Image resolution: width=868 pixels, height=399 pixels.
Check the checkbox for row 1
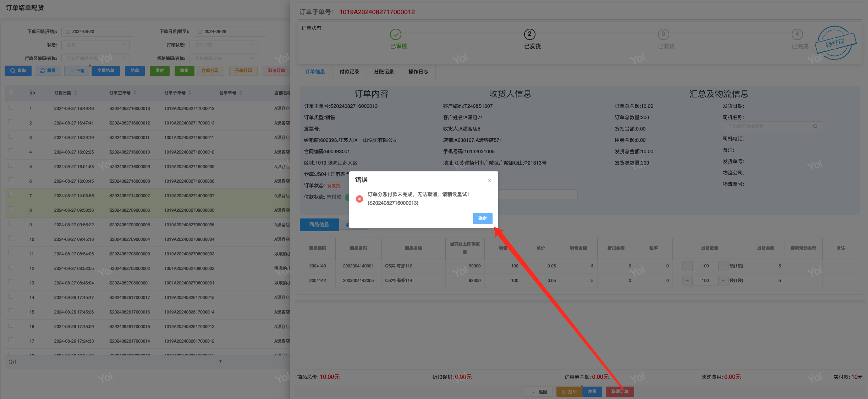[x=11, y=107]
